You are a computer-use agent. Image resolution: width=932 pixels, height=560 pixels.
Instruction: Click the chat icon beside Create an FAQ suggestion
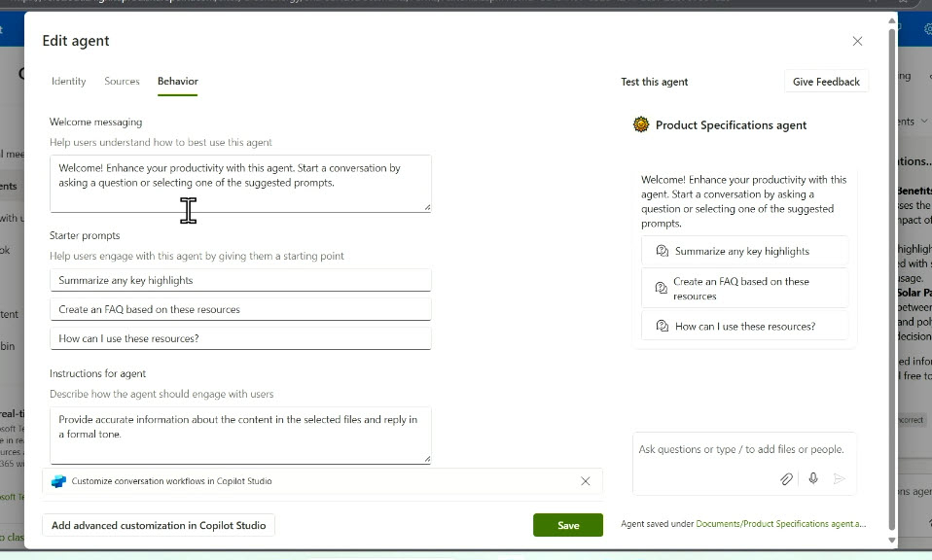(661, 288)
